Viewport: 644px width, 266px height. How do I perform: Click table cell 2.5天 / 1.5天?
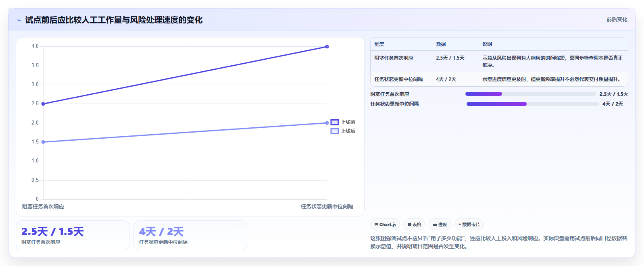tap(450, 58)
